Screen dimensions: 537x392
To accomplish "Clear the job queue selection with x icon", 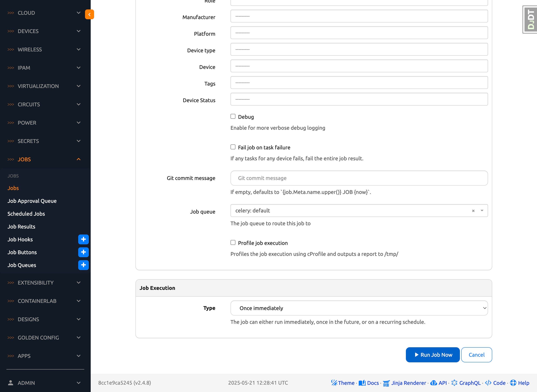I will click(x=473, y=211).
